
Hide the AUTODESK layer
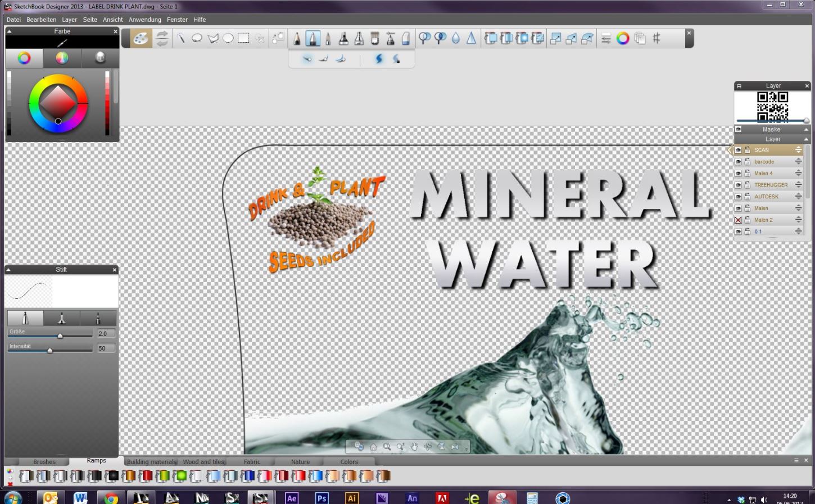739,197
